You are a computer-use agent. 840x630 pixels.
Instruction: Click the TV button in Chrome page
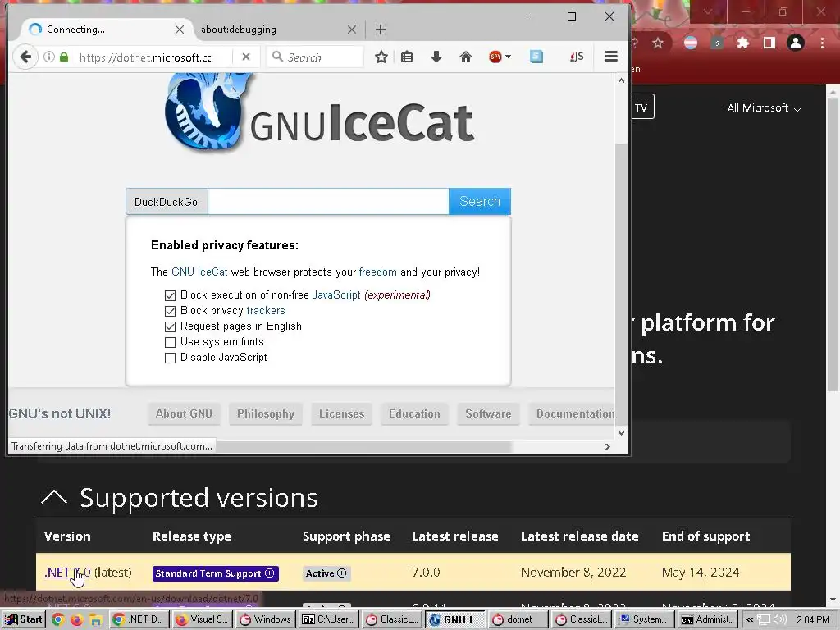pyautogui.click(x=641, y=107)
